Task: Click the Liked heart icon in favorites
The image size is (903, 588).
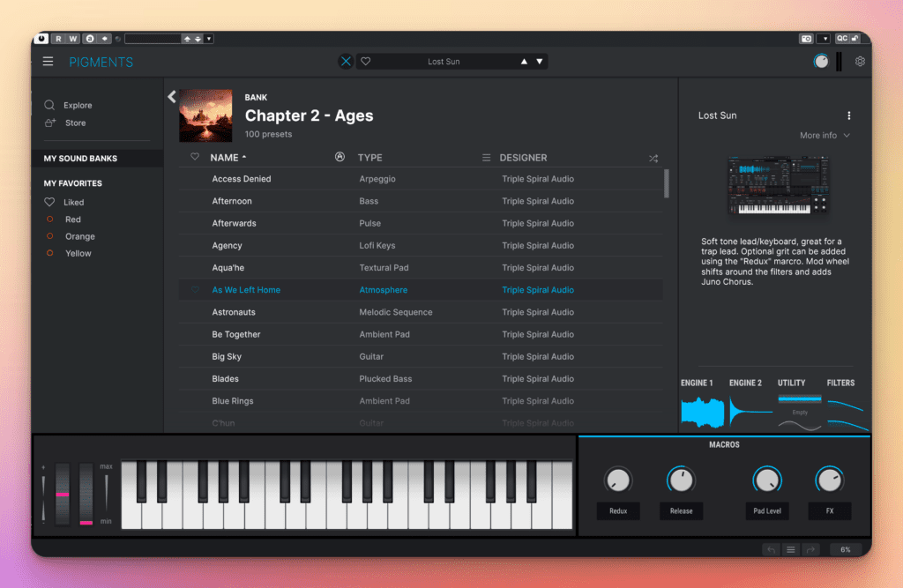Action: click(49, 202)
